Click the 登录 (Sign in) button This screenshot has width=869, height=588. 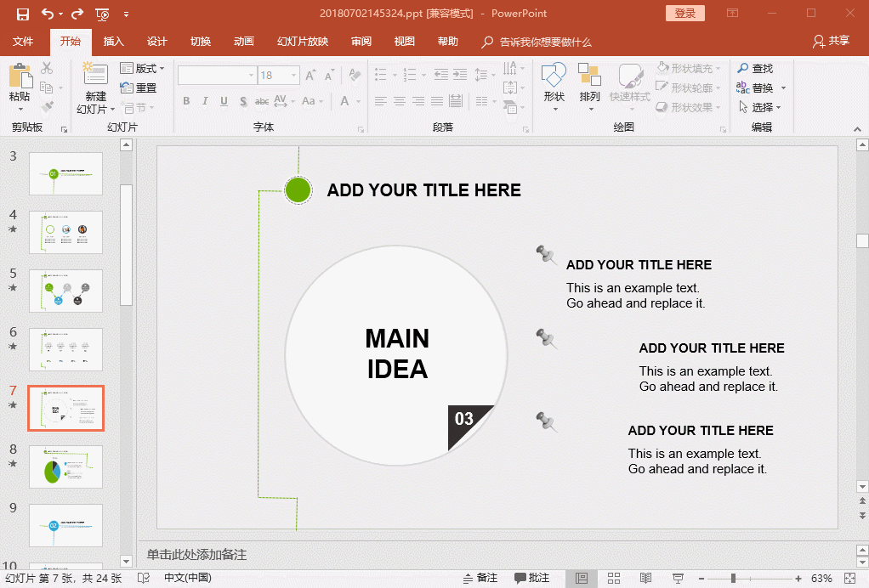pyautogui.click(x=684, y=13)
